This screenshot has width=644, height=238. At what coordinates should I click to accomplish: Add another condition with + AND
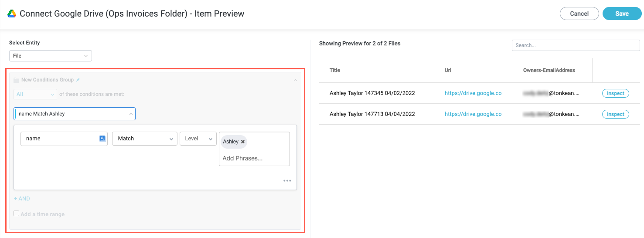coord(22,199)
